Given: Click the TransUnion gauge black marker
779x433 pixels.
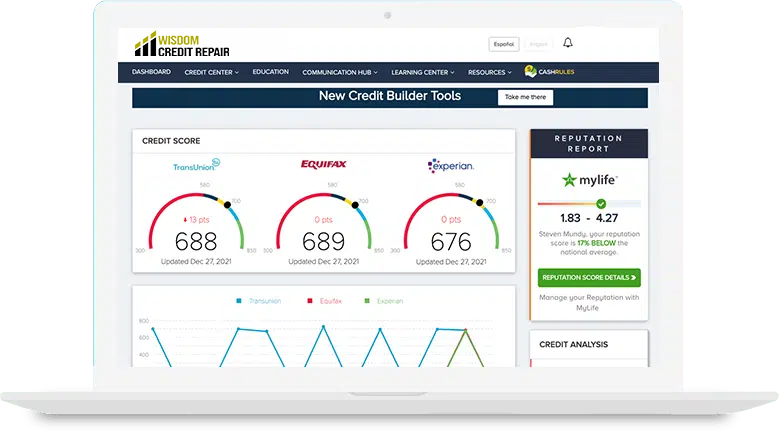Looking at the screenshot, I should click(227, 205).
